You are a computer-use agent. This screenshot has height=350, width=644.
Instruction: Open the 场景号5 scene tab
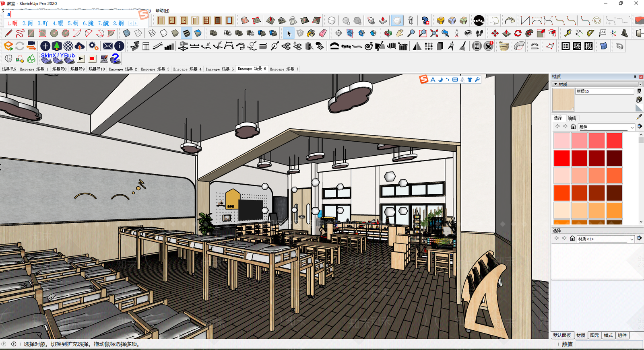[9, 69]
